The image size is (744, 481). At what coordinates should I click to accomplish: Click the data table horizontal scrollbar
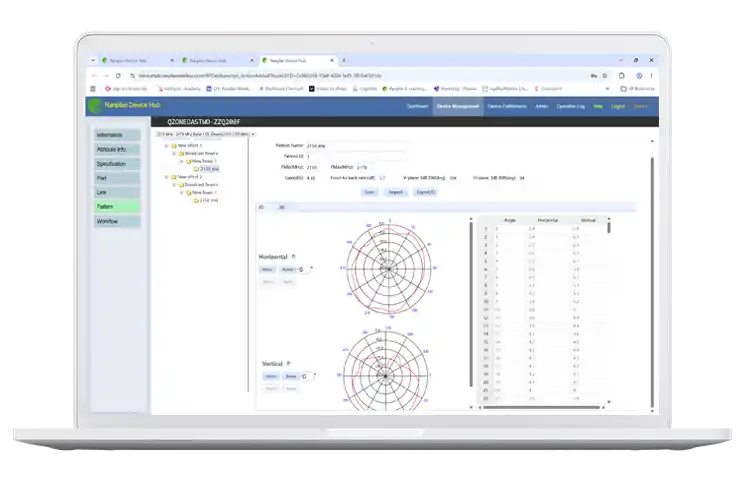(541, 407)
